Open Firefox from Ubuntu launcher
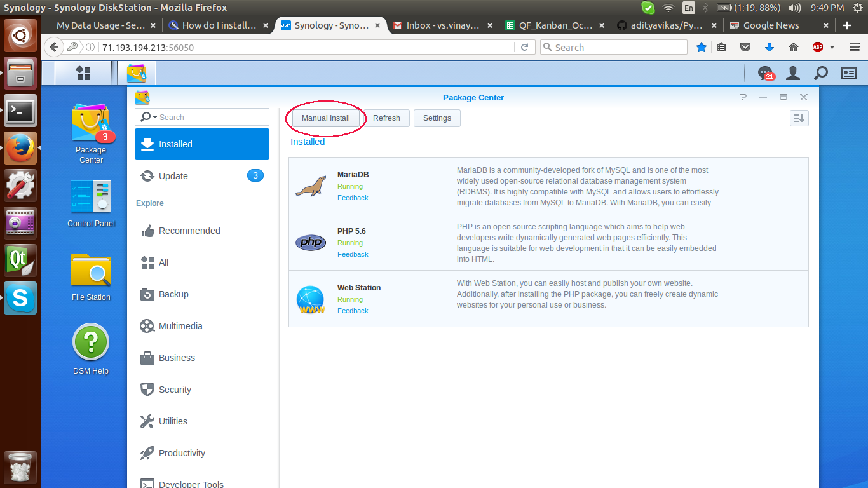The width and height of the screenshot is (868, 488). [20, 148]
